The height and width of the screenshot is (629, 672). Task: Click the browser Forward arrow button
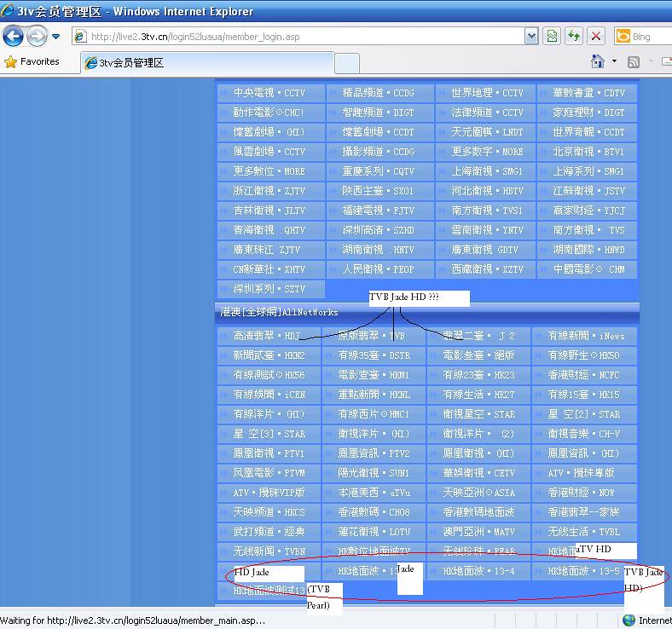tap(37, 36)
